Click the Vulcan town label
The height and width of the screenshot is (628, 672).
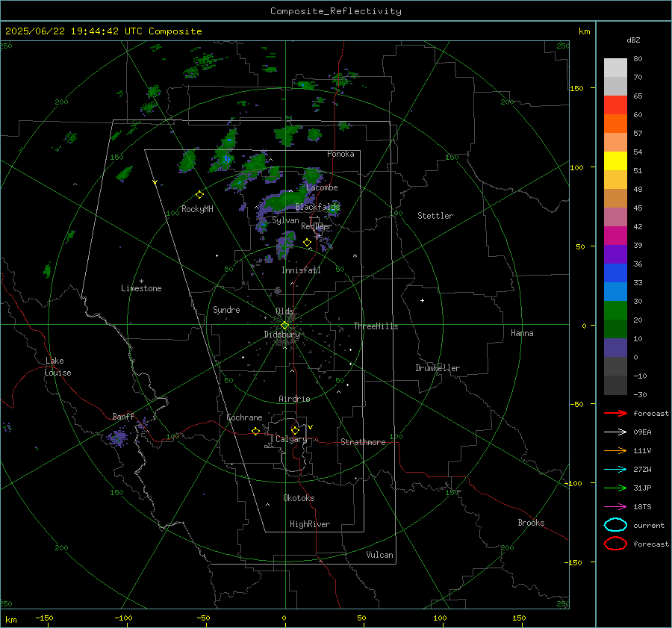(379, 555)
